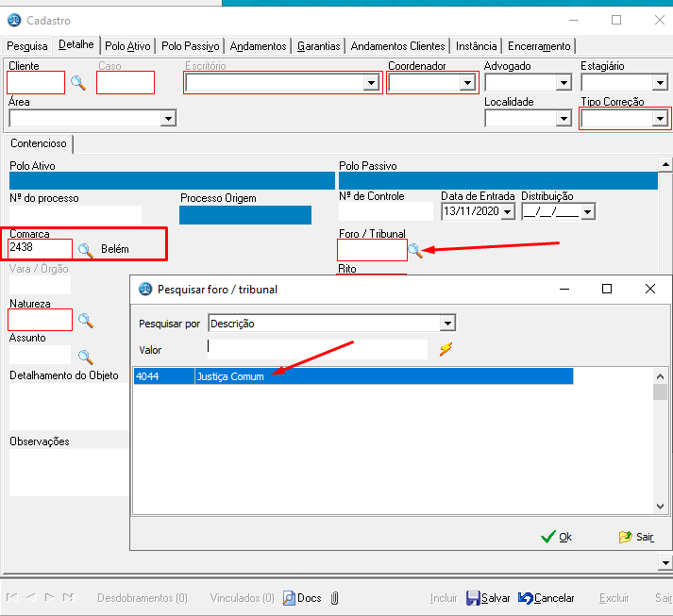Click the results list scroll-down arrow

pos(660,507)
